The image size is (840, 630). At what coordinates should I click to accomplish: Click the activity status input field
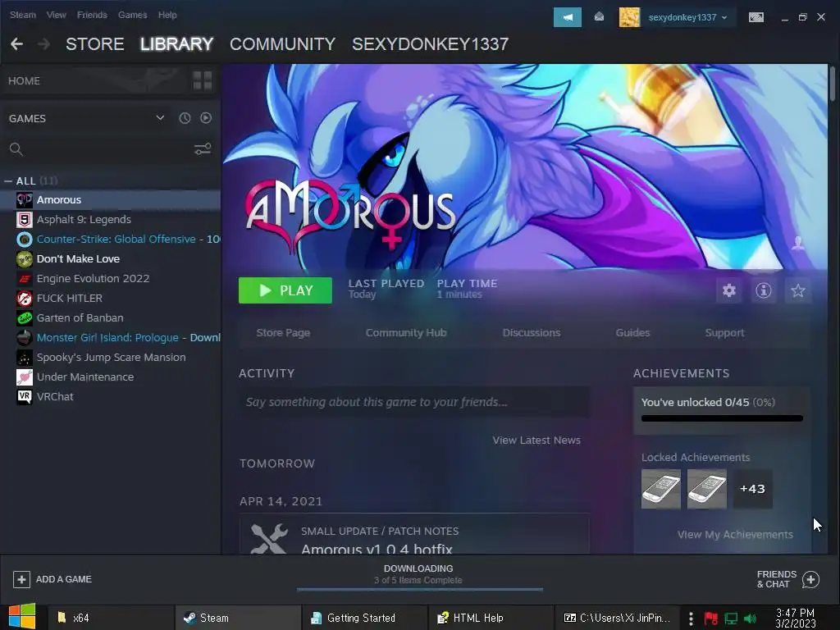(x=414, y=402)
